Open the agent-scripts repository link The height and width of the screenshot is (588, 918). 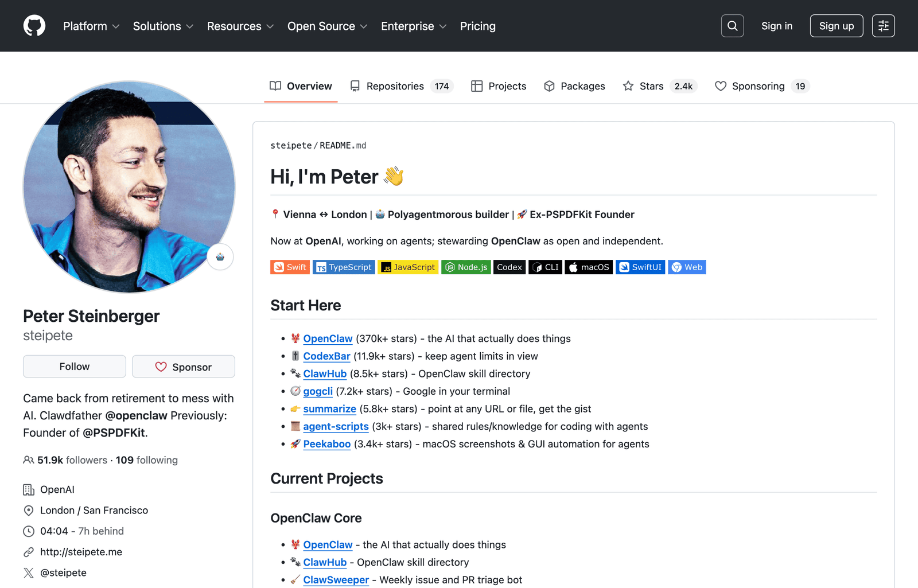(336, 426)
